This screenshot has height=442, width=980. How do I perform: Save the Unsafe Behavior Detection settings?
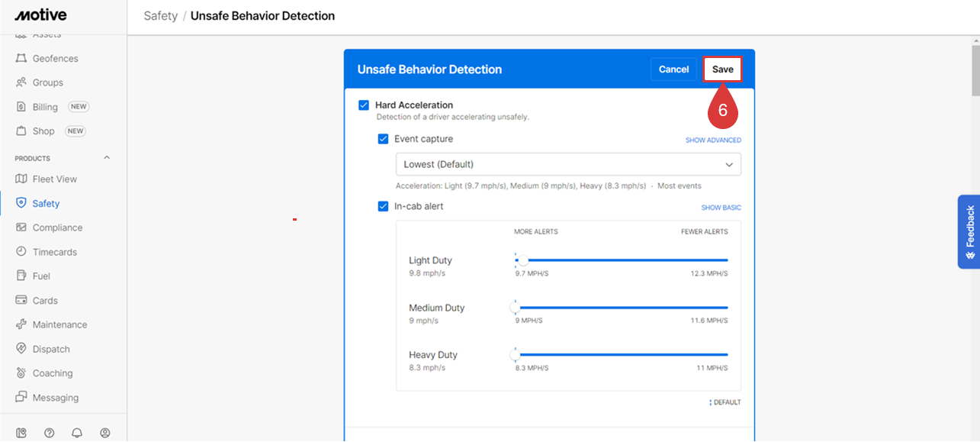[x=722, y=69]
